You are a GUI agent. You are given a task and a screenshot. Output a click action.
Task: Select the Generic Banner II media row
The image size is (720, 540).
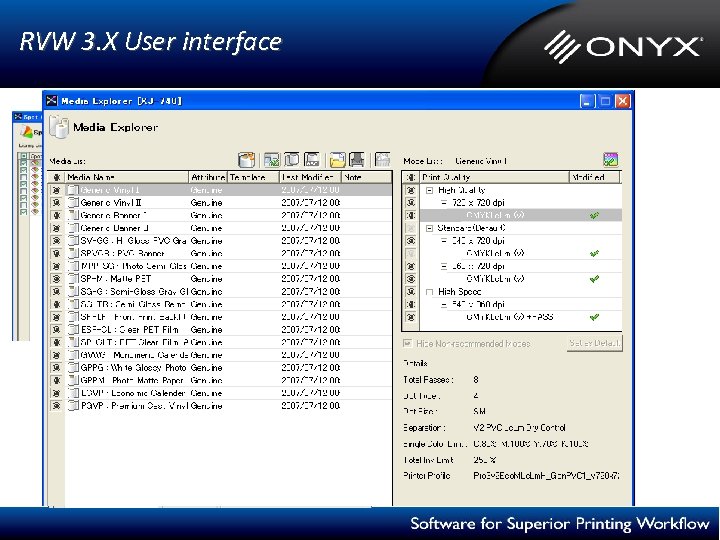[x=220, y=228]
